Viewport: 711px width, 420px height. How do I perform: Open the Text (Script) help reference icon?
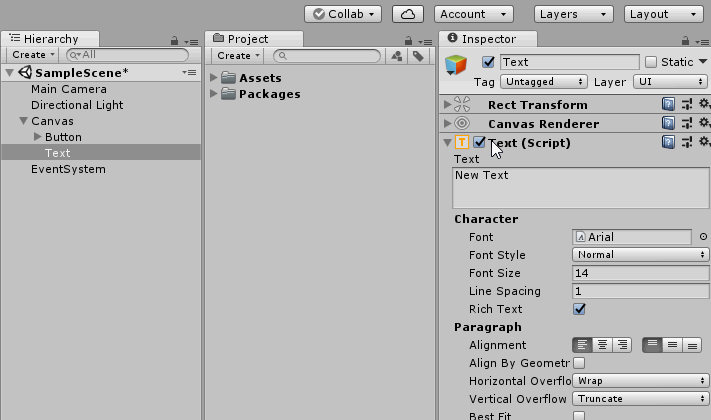(x=668, y=142)
